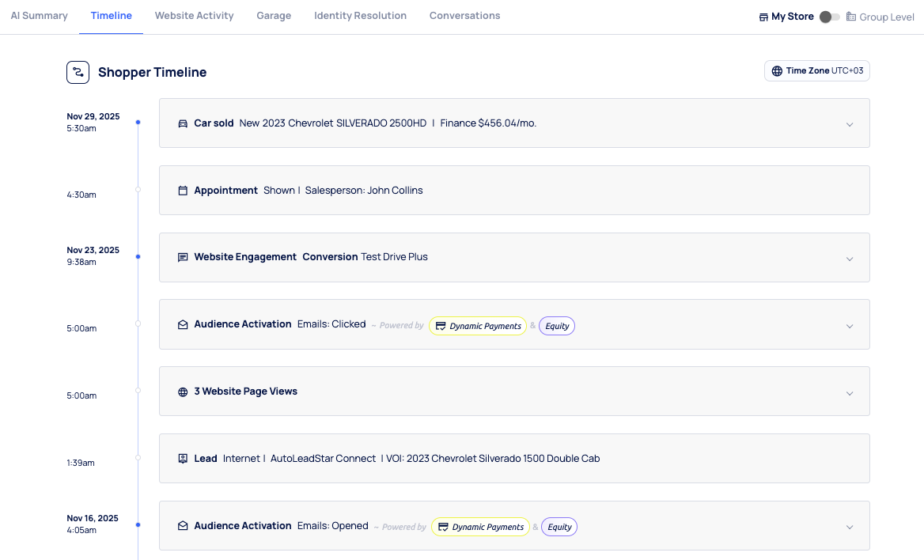Screen dimensions: 924x560
Task: Click the Shopper Timeline route icon
Action: click(78, 73)
